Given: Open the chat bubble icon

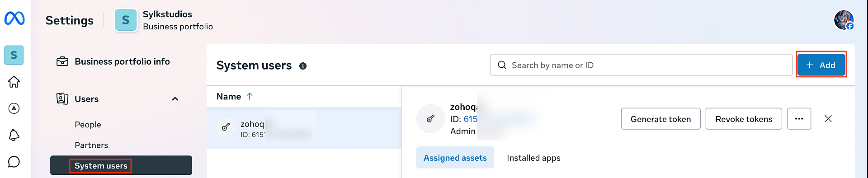Looking at the screenshot, I should (x=14, y=162).
